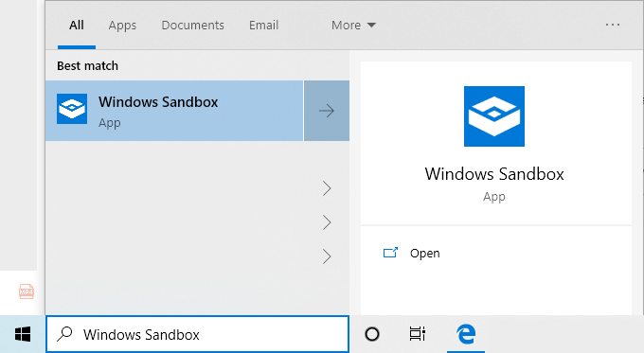The height and width of the screenshot is (353, 644).
Task: Expand Windows Sandbox result details arrow
Action: pyautogui.click(x=327, y=111)
